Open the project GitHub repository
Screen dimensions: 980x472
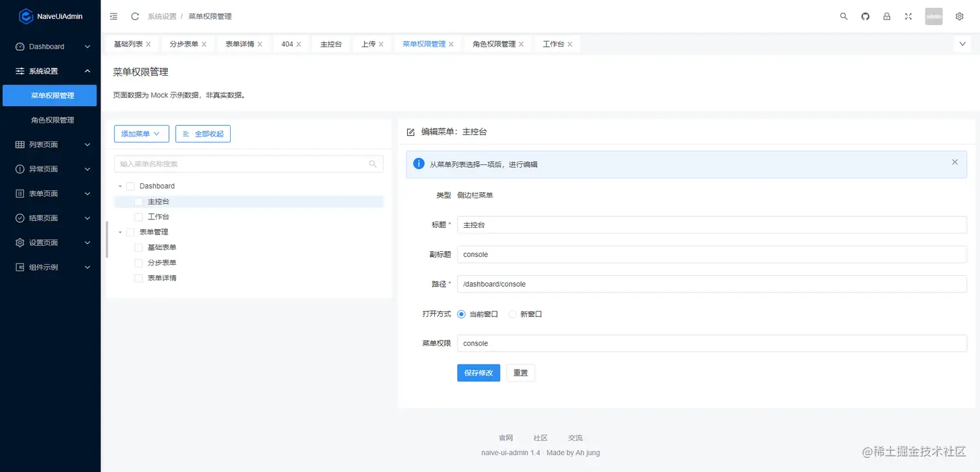point(865,16)
